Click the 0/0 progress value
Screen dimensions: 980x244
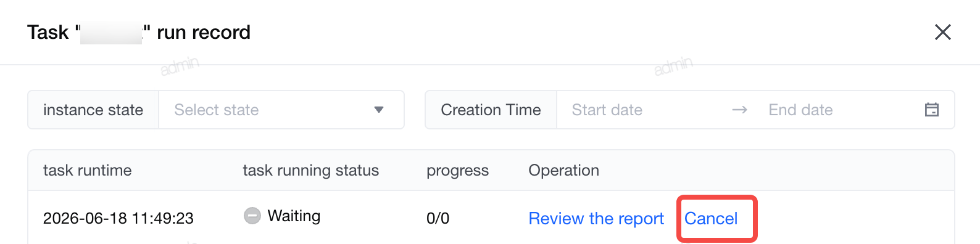438,218
